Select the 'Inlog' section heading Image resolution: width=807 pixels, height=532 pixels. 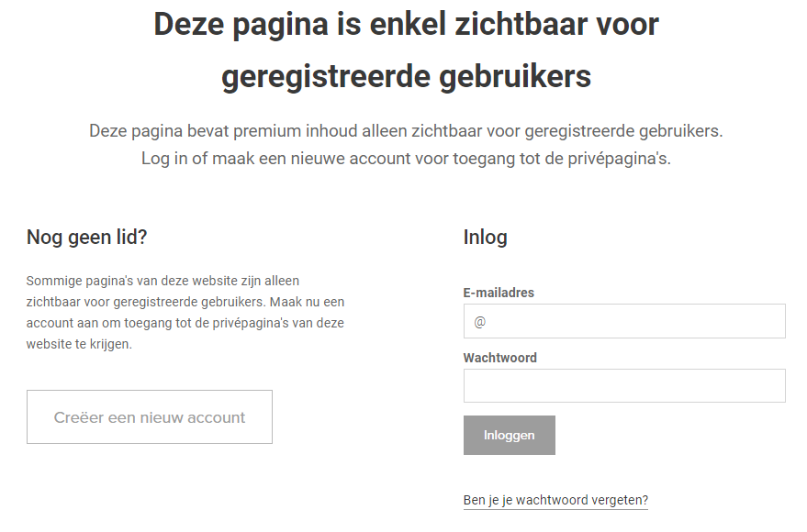click(485, 238)
